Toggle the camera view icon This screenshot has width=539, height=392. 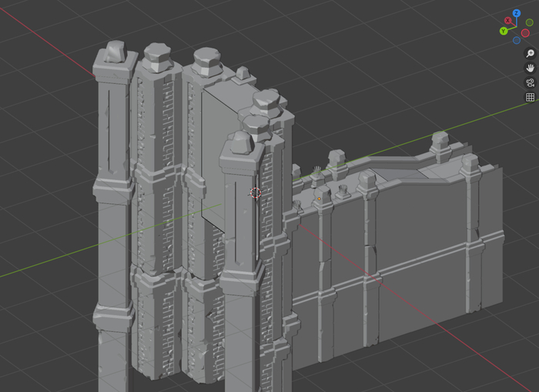point(530,83)
